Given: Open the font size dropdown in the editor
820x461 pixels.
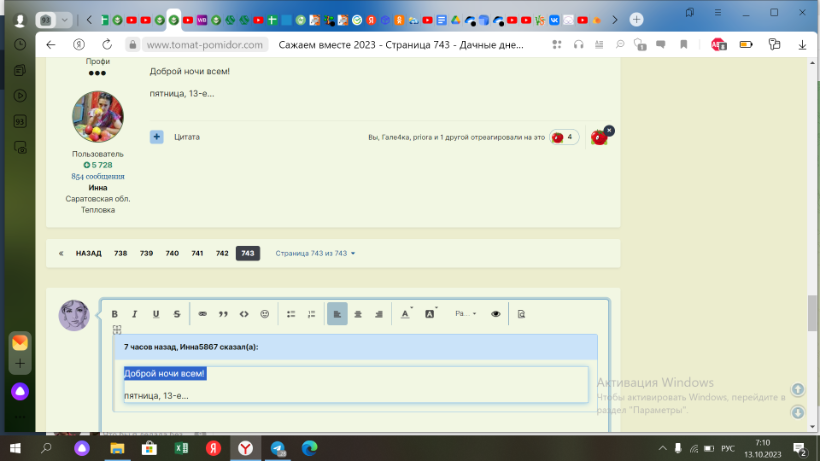Looking at the screenshot, I should [466, 314].
